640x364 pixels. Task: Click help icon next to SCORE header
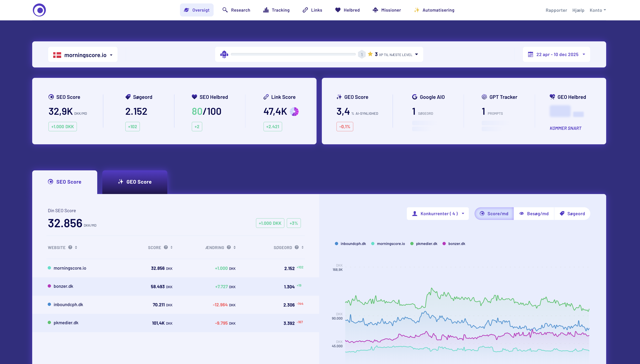pyautogui.click(x=166, y=247)
